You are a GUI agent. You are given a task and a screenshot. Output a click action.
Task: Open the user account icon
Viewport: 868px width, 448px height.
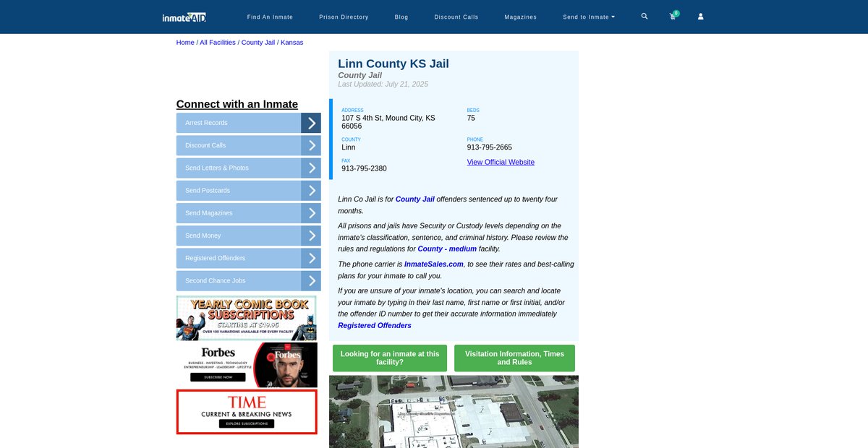click(700, 17)
